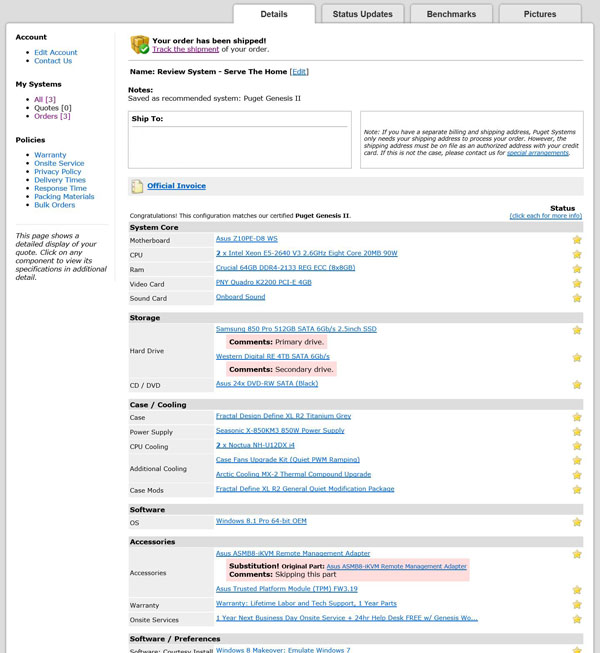
Task: Open the Windows 8.1 Pro 64-bit OEM link
Action: click(x=261, y=521)
